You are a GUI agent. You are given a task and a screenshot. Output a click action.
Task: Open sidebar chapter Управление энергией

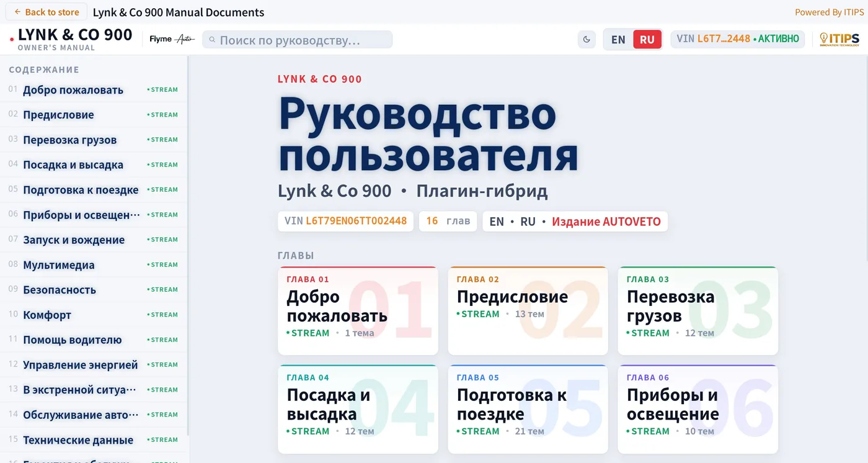coord(94,364)
